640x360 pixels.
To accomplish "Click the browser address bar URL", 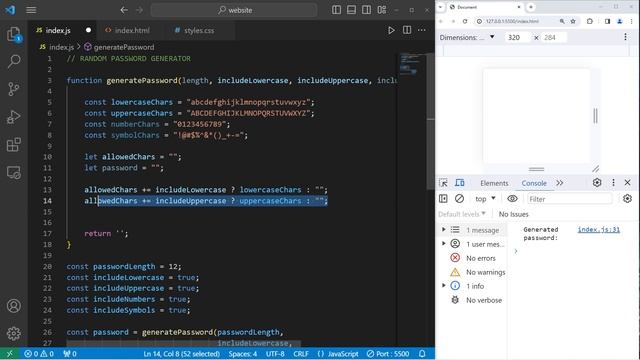I will click(x=512, y=21).
